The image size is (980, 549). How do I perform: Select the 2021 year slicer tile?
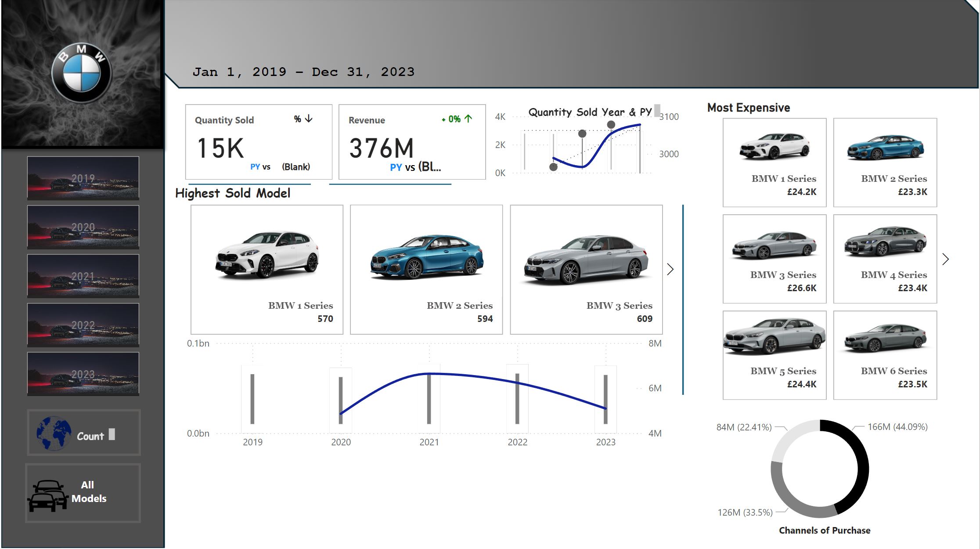[x=83, y=276]
